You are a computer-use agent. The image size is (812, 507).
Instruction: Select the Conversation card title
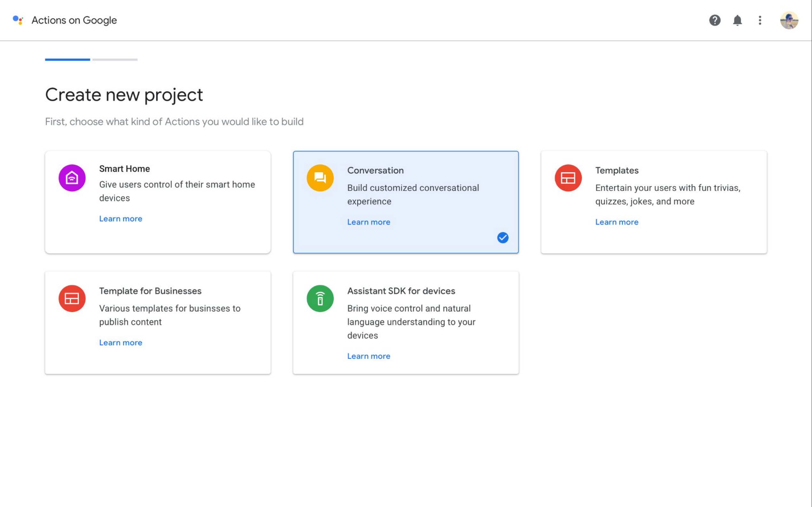tap(375, 170)
